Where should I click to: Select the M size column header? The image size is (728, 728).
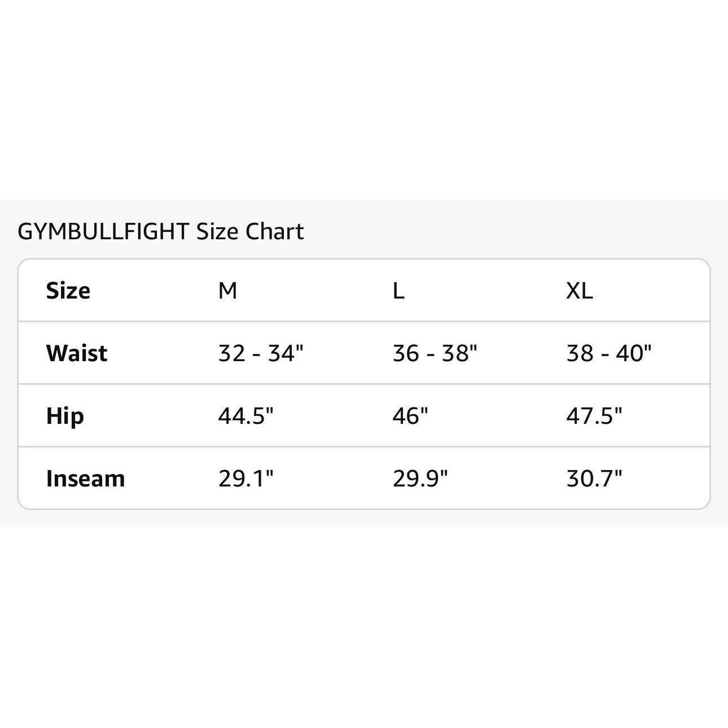click(227, 291)
